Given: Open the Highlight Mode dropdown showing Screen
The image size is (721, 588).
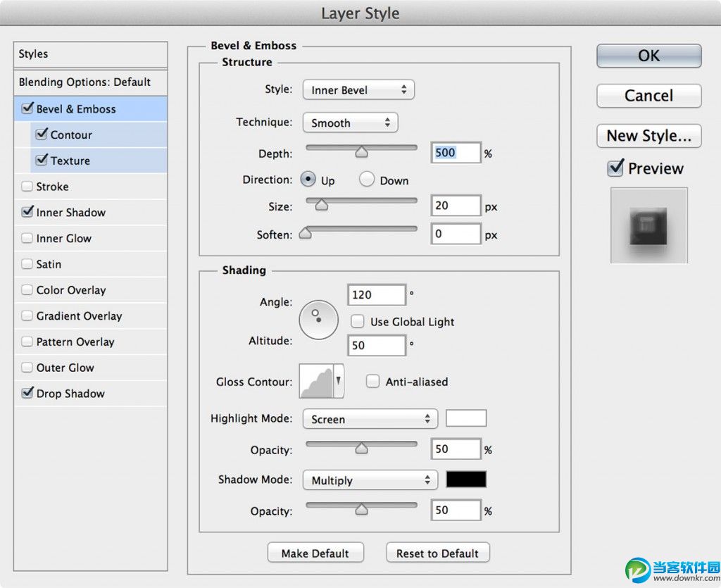Looking at the screenshot, I should click(x=370, y=419).
